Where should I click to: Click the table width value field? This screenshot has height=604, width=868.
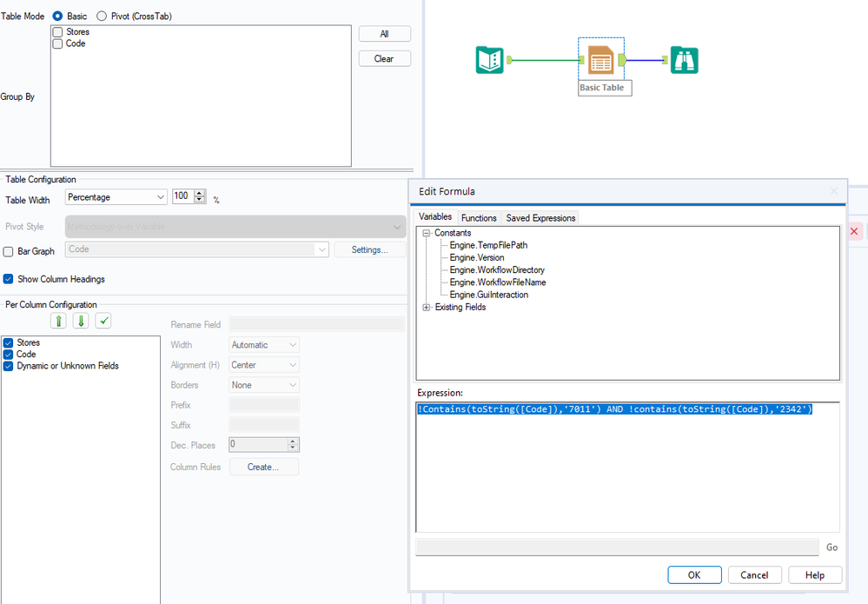point(183,196)
